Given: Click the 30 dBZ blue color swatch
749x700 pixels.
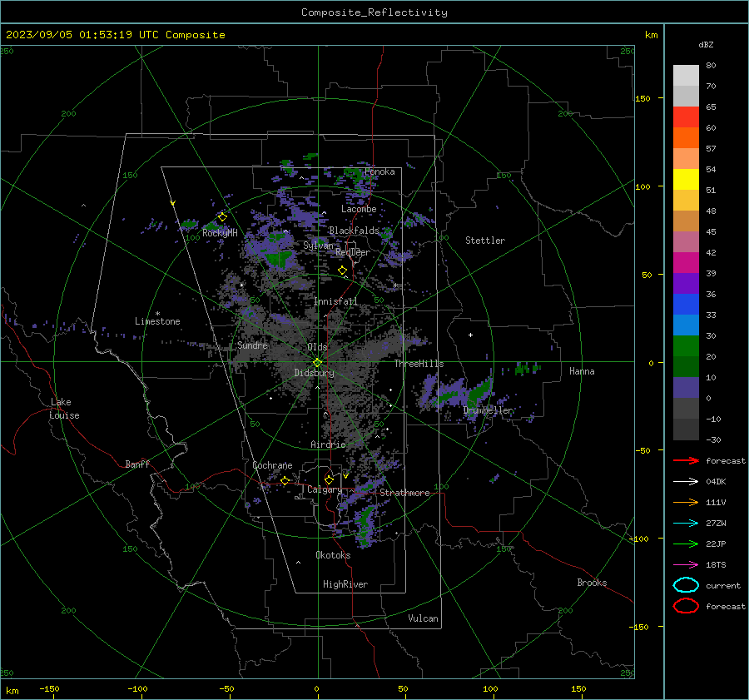Looking at the screenshot, I should (686, 325).
